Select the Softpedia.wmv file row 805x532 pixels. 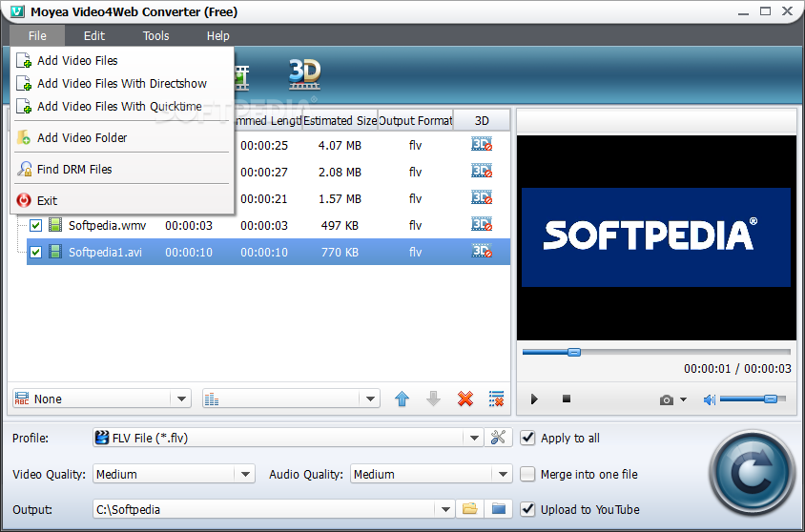tap(268, 225)
